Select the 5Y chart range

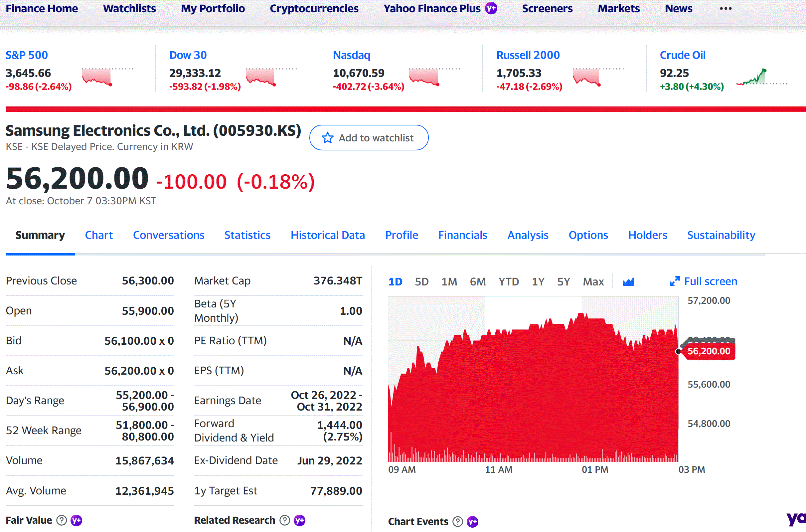(x=564, y=281)
